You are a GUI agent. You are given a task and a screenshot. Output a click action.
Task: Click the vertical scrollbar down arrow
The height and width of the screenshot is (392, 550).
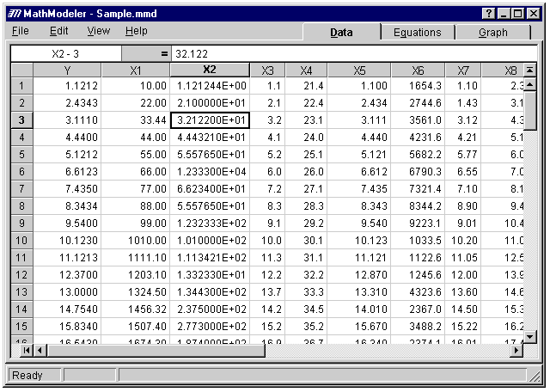coord(529,337)
